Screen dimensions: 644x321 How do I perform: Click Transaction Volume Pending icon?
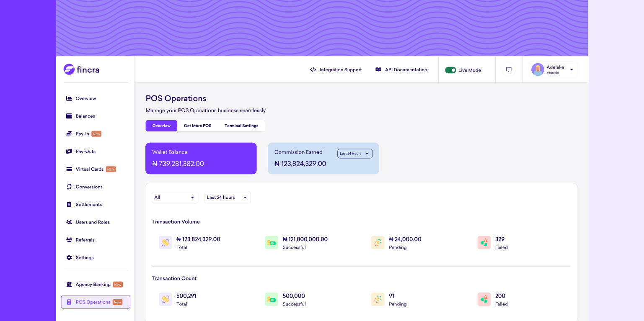point(378,242)
